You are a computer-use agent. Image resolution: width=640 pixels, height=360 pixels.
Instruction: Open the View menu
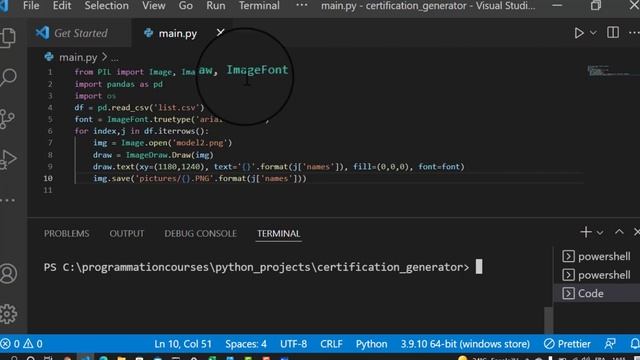pos(153,6)
